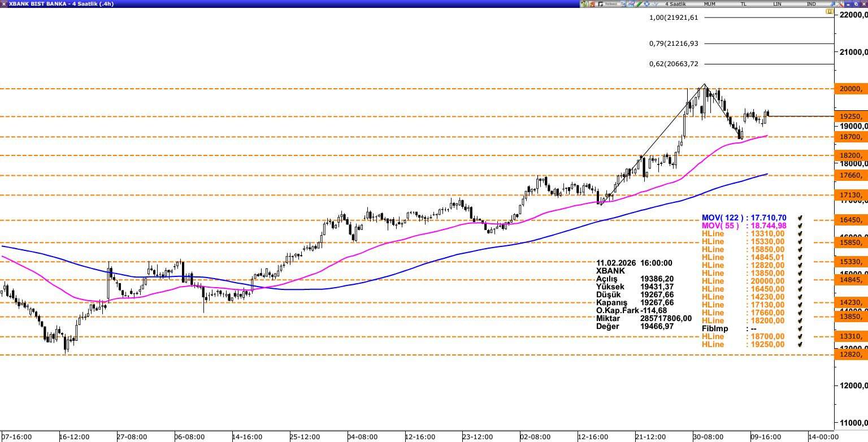Screen dimensions: 868x442
Task: Open the 4 Saatlik timeframe selector
Action: 675,4
